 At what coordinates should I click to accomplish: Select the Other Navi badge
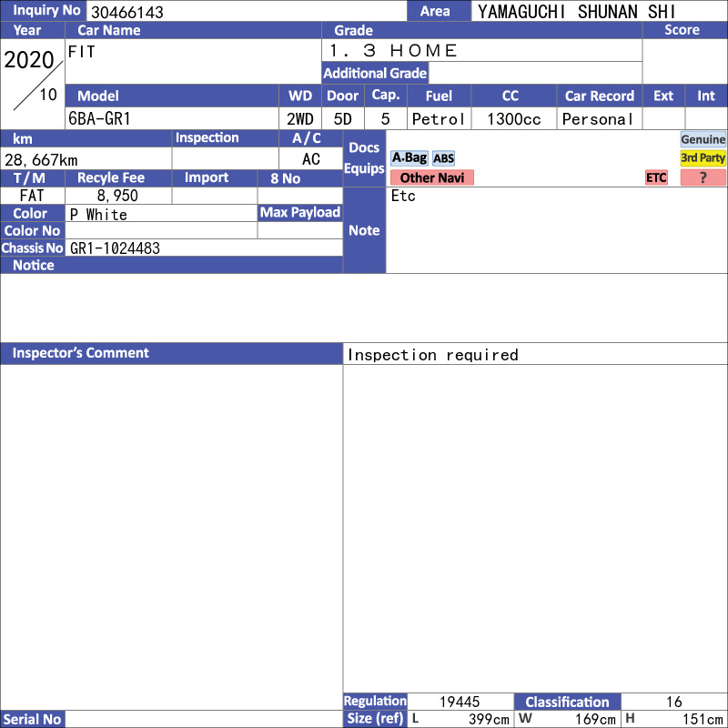[x=431, y=177]
